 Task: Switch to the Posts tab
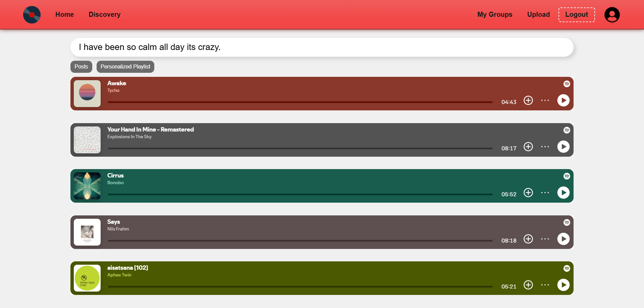coord(81,67)
